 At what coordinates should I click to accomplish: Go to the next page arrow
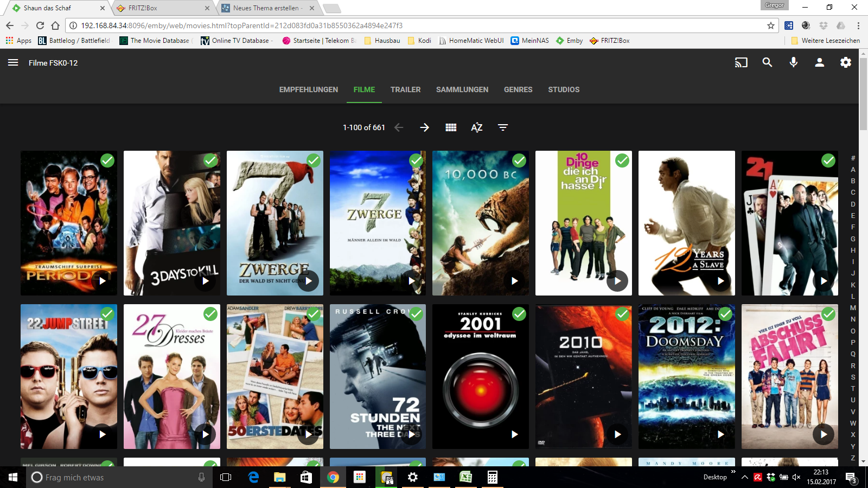425,127
